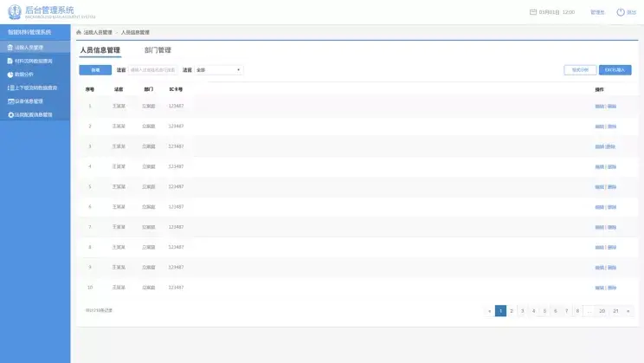The image size is (644, 363).
Task: Go to the previous page with « arrow
Action: click(489, 310)
